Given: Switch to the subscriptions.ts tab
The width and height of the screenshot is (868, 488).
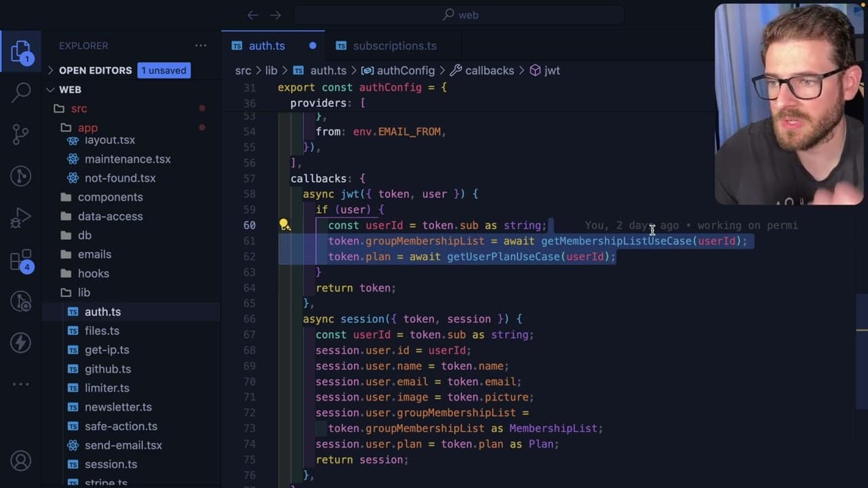Looking at the screenshot, I should click(x=395, y=46).
